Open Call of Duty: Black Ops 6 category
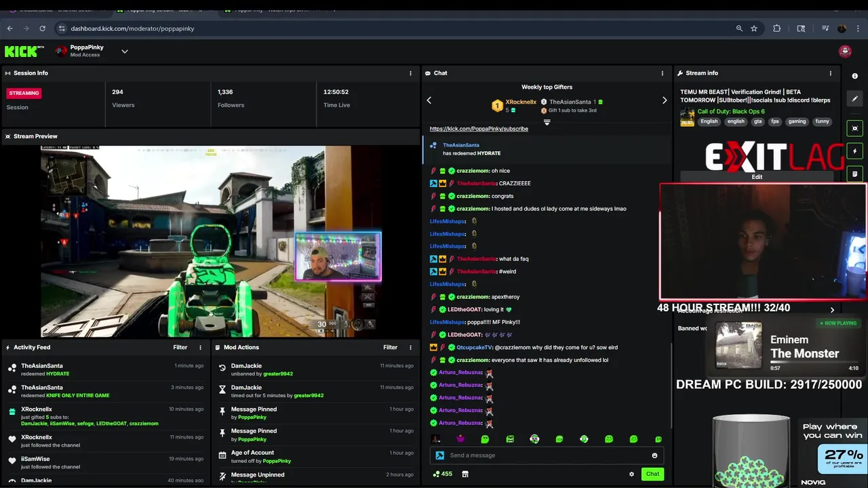868x488 pixels. [731, 111]
